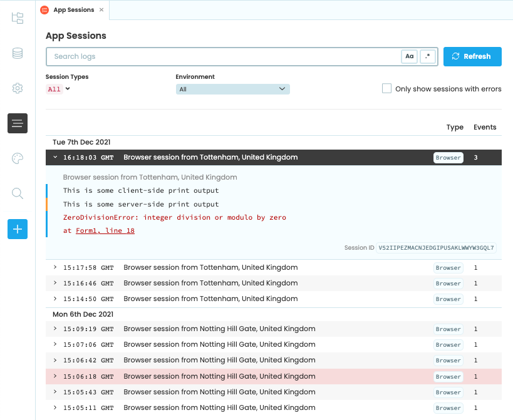Click the Refresh button
513x420 pixels.
point(472,56)
